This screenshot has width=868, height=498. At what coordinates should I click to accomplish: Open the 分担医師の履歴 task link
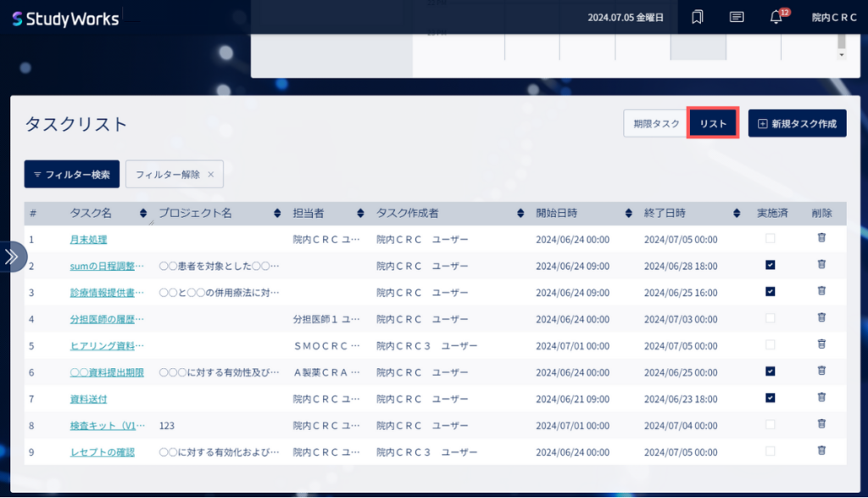point(106,319)
